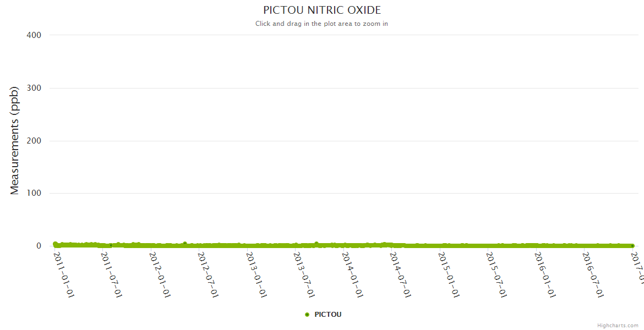Click the PICTOU legend label text

click(x=328, y=315)
